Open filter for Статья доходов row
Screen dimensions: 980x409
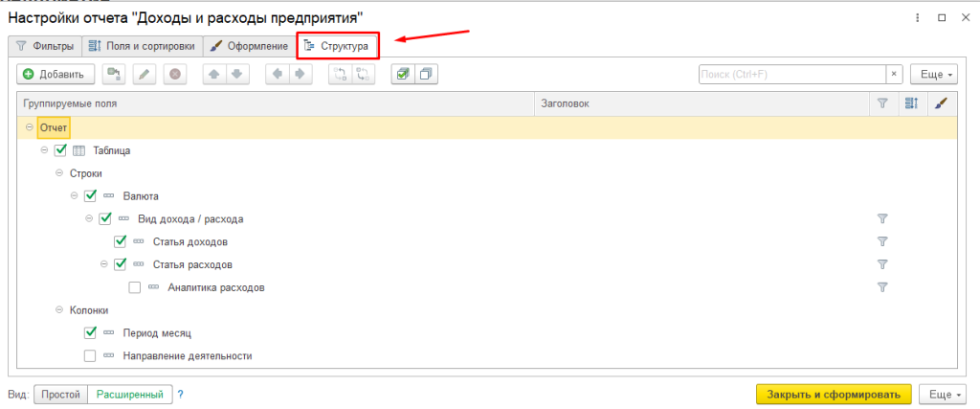click(x=882, y=242)
